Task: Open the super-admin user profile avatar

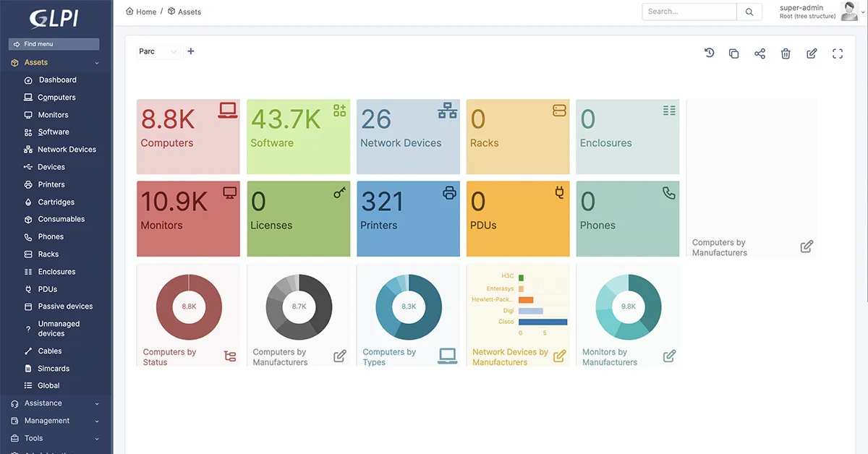Action: pyautogui.click(x=849, y=11)
